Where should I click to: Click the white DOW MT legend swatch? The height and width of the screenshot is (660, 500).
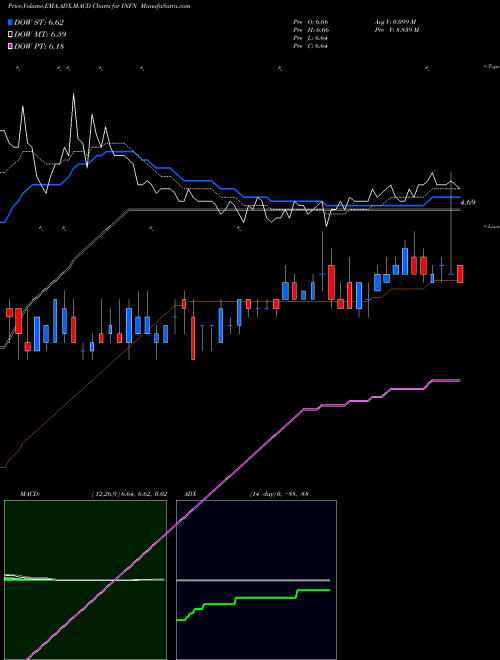[10, 35]
